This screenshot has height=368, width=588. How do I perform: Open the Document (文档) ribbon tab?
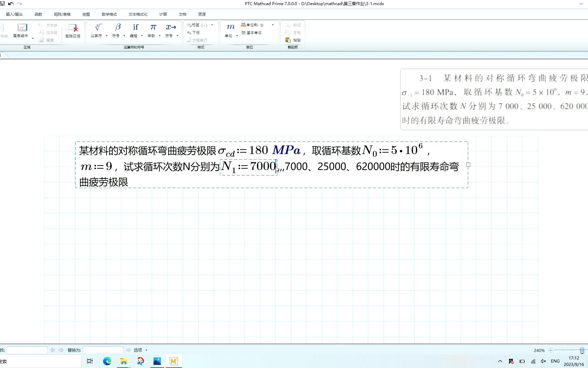click(182, 14)
